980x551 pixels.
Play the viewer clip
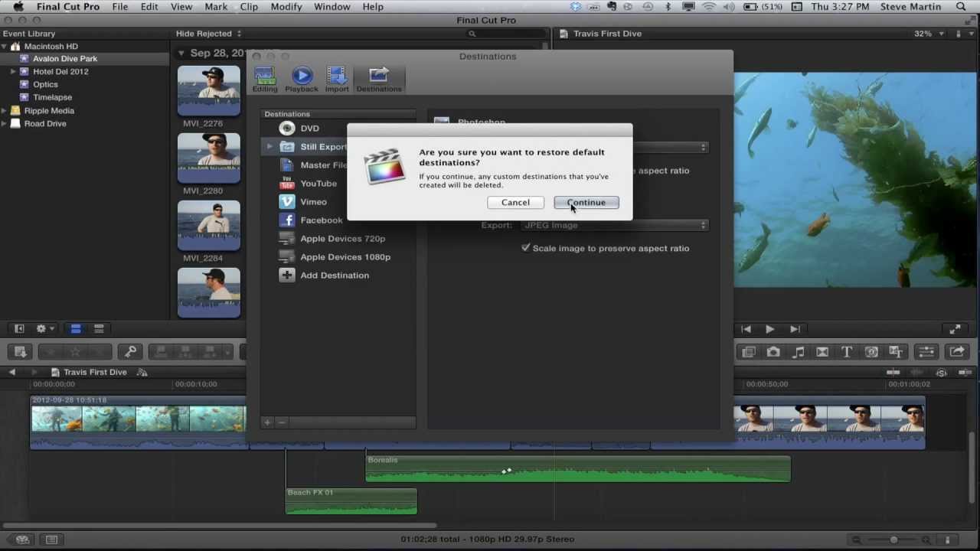(769, 329)
